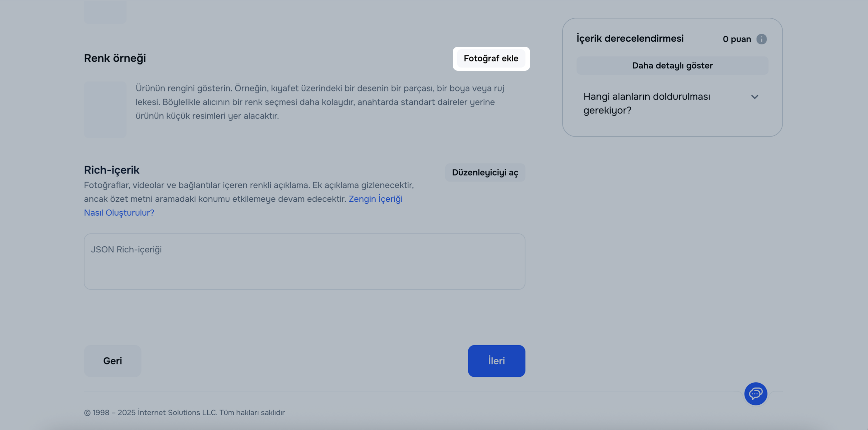Screen dimensions: 868x430
Task: Expand the chevron for required fields
Action: [754, 97]
